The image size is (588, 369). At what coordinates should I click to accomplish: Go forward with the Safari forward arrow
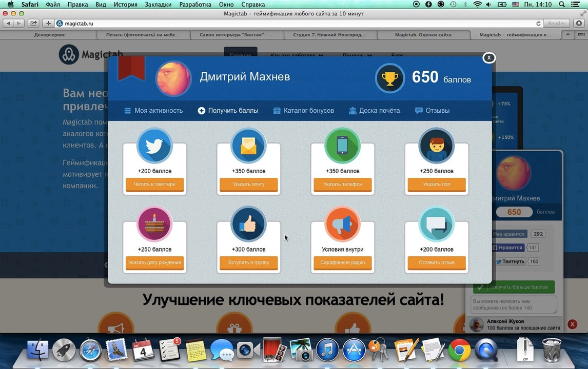(19, 23)
